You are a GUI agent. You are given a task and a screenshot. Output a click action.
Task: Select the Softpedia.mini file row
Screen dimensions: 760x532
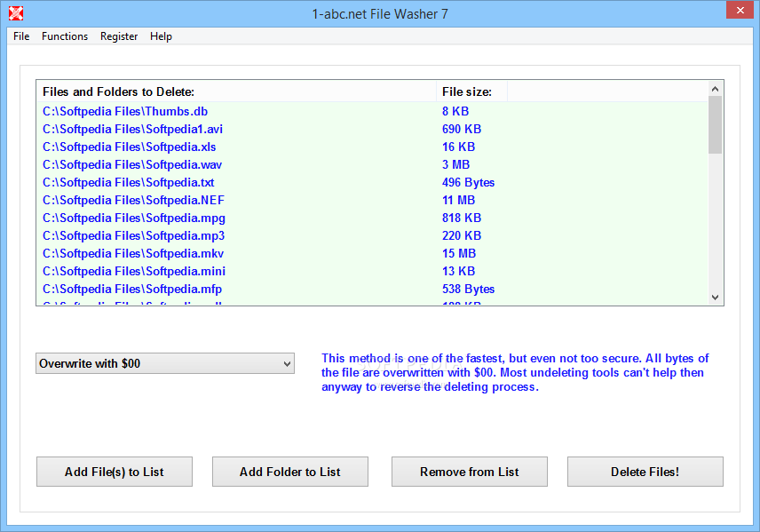tap(372, 271)
